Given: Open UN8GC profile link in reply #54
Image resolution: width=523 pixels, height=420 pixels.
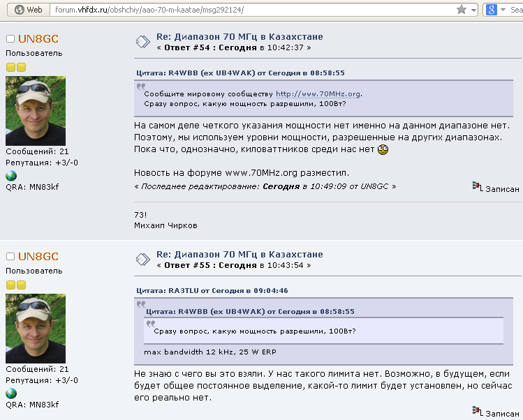Looking at the screenshot, I should point(38,38).
